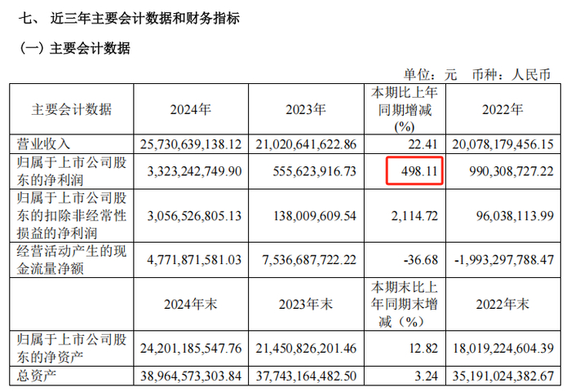Viewport: 571px width, 392px height.
Task: Select the value 555,623,916.73
Action: 315,171
